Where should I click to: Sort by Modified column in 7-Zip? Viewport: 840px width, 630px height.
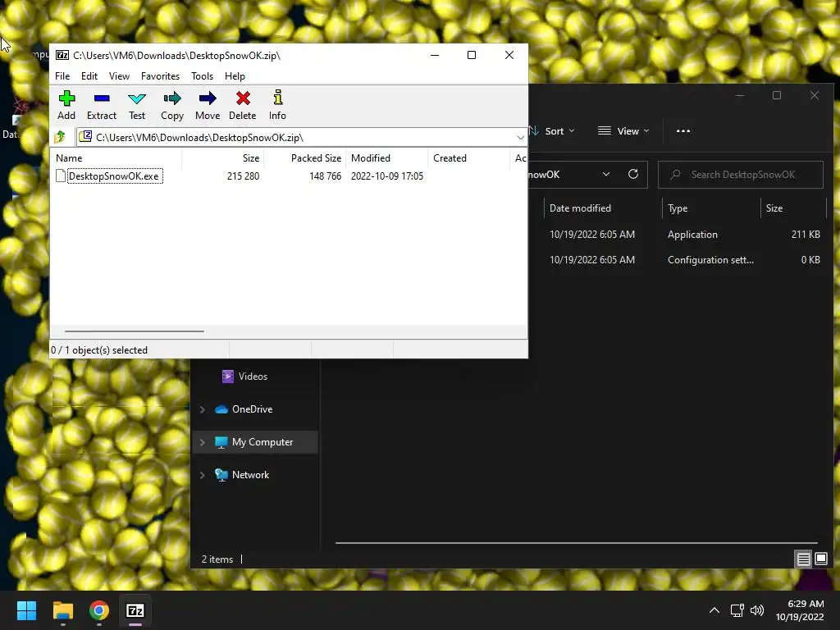pos(387,158)
